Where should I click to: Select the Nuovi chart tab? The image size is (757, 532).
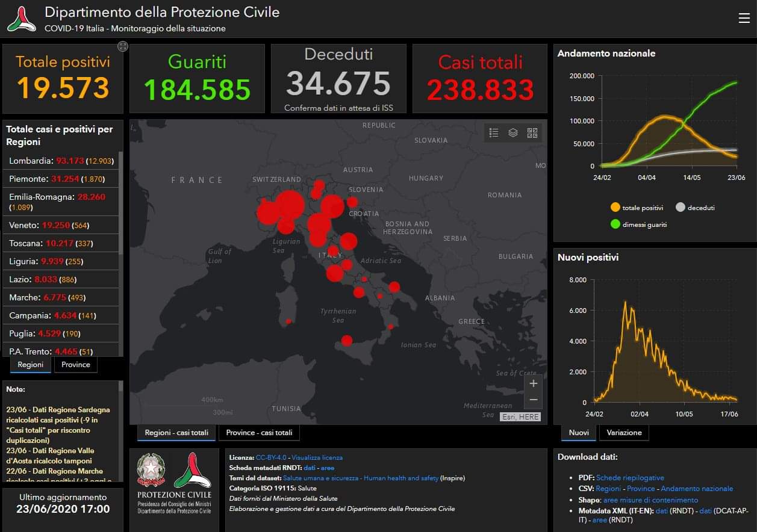tap(579, 433)
